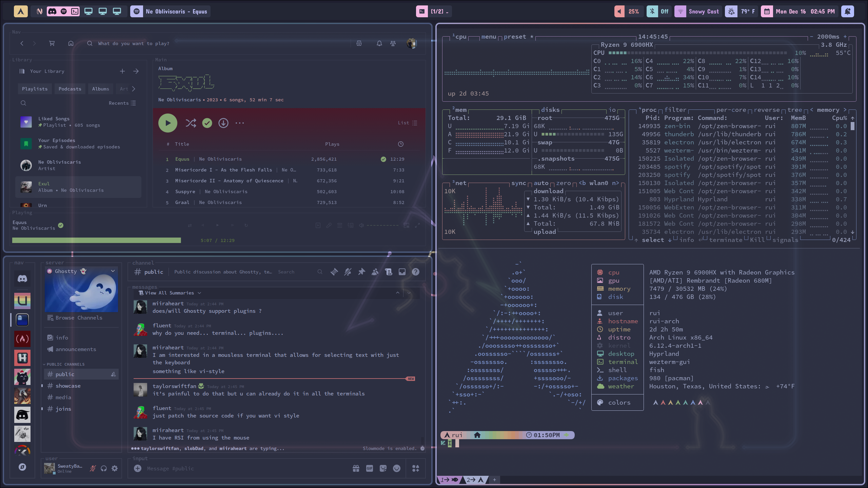Toggle channel notification mute bell
Image resolution: width=868 pixels, height=488 pixels.
coord(348,272)
